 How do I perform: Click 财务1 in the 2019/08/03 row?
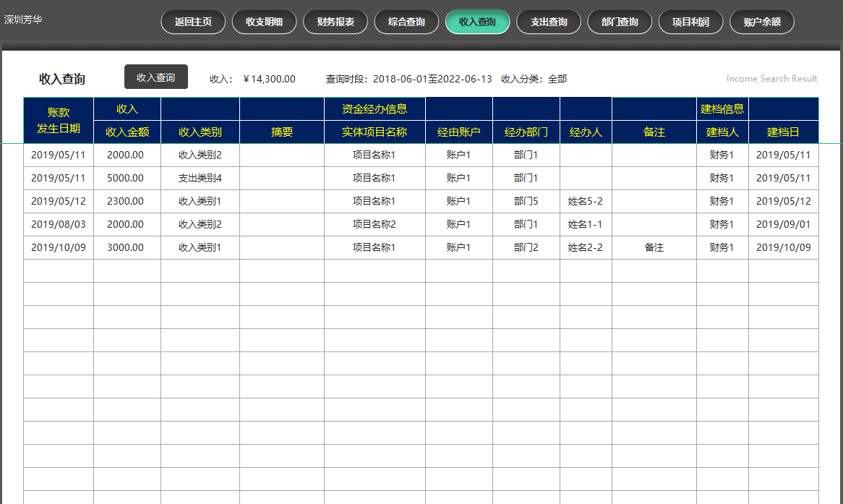coord(722,224)
